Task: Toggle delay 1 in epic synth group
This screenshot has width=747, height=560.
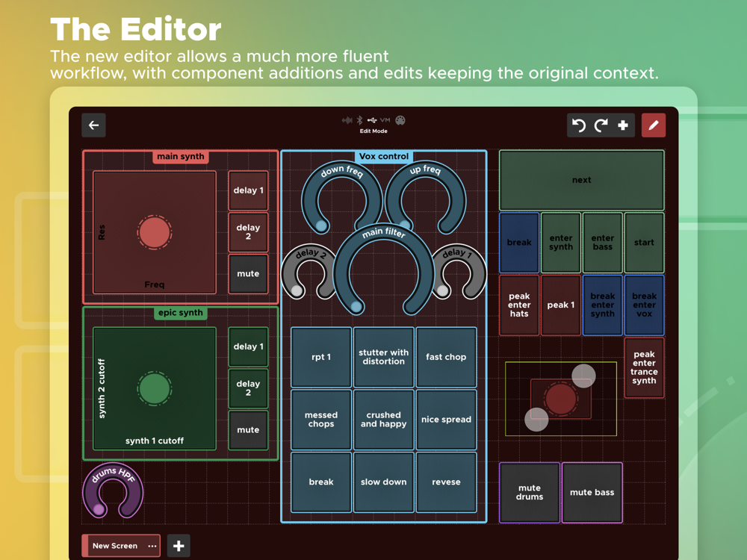Action: pos(248,346)
